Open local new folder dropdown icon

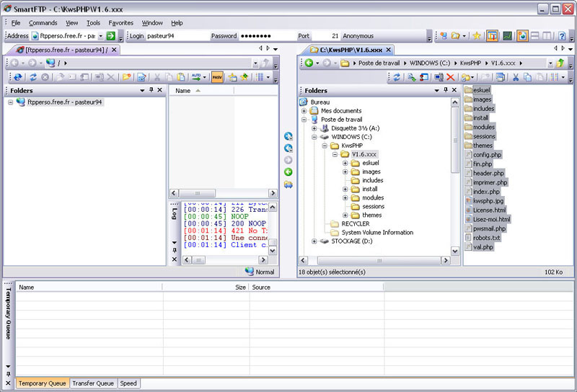(x=467, y=77)
